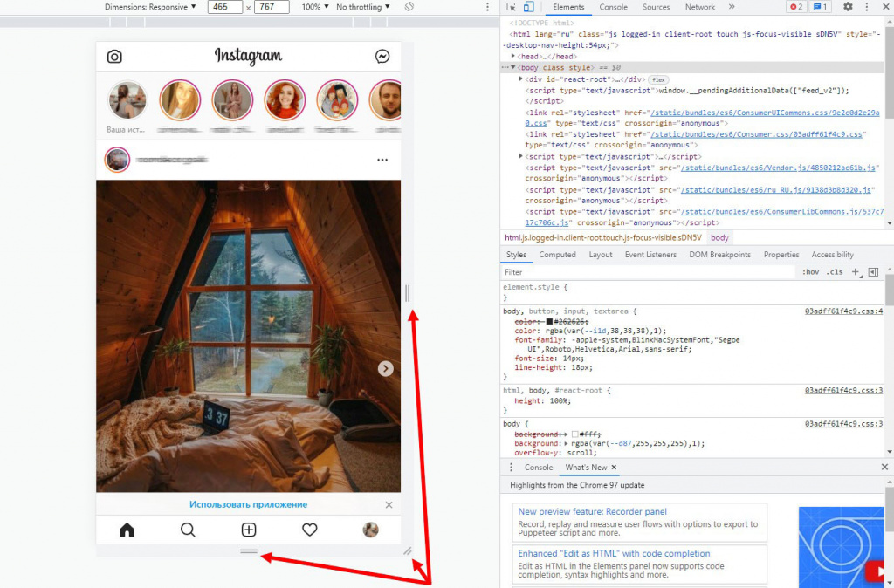This screenshot has height=588, width=894.
Task: Toggle element state with :hov
Action: coord(810,272)
